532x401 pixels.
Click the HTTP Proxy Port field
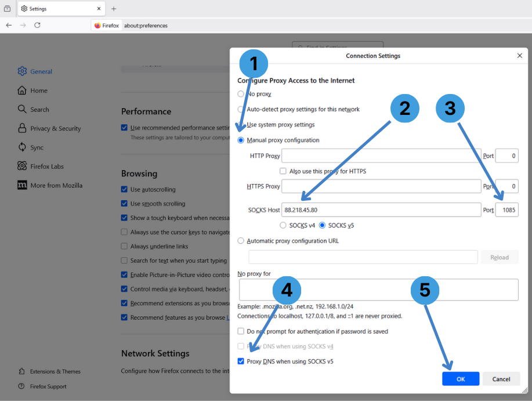[506, 156]
